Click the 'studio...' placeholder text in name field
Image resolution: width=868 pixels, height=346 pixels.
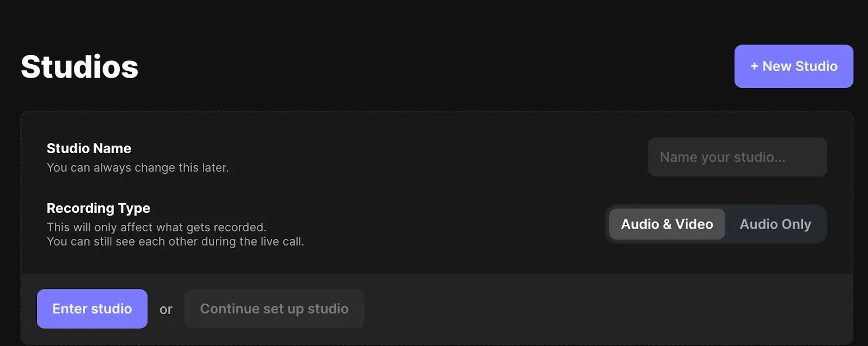tap(759, 157)
